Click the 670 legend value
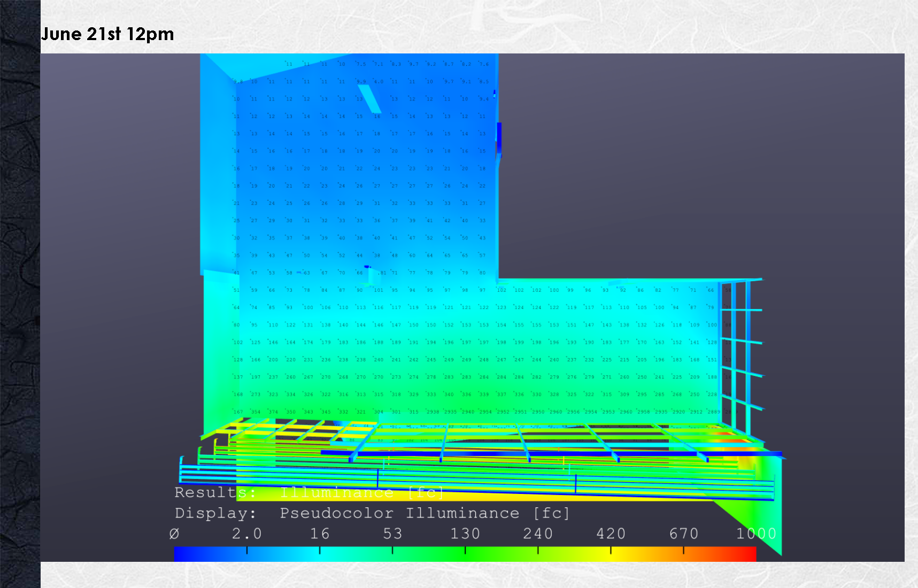 click(x=684, y=533)
